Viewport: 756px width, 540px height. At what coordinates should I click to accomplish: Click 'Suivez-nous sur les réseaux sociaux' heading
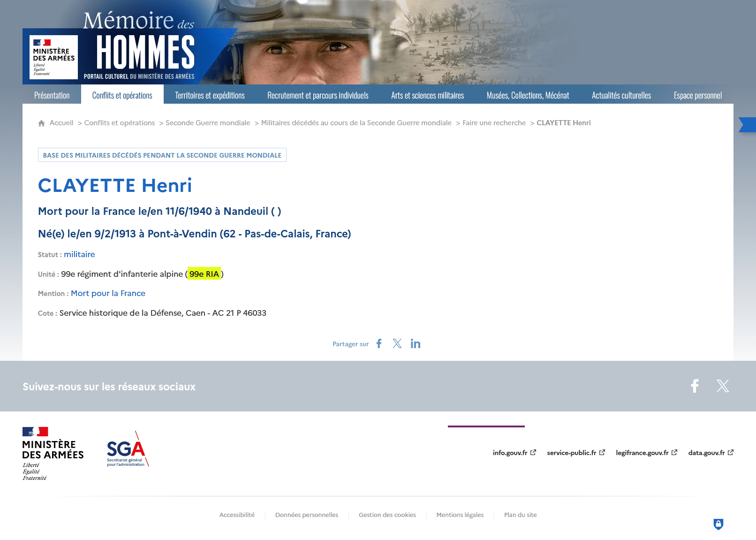tap(109, 387)
